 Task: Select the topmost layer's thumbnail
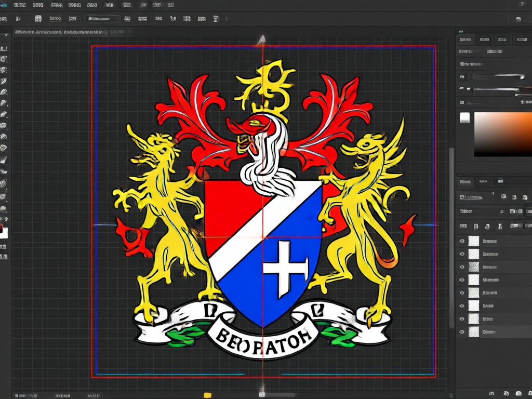tap(474, 241)
